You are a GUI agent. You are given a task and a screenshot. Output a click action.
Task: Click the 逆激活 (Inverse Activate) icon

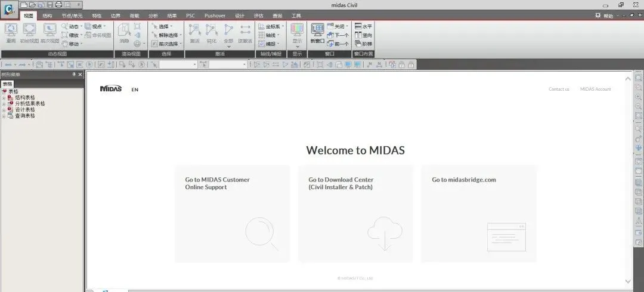tap(245, 30)
